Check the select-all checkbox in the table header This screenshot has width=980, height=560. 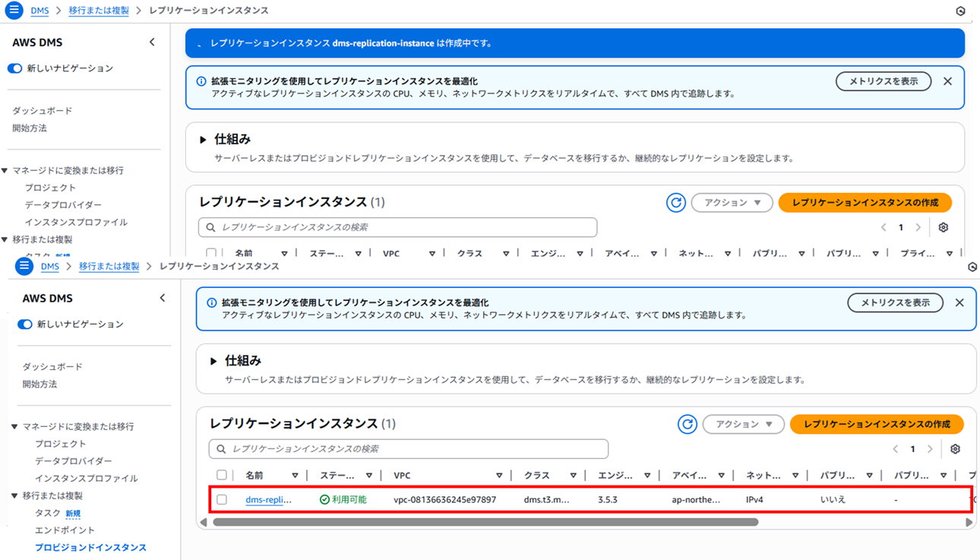[222, 475]
